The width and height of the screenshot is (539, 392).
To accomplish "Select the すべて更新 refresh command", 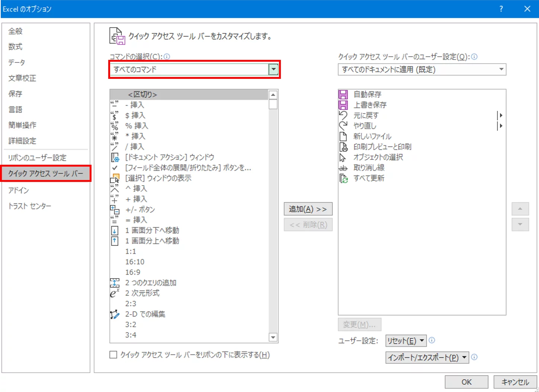I will point(368,178).
